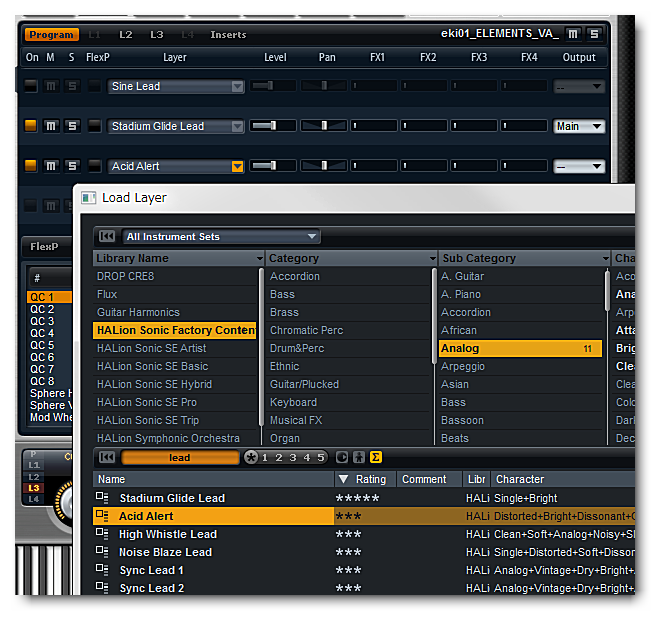Screen dimensions: 662x622
Task: Filter results by rating 5
Action: (x=320, y=458)
